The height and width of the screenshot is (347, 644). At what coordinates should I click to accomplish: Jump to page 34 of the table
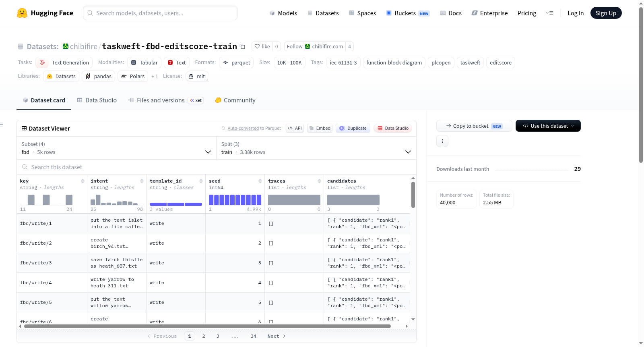click(x=254, y=336)
